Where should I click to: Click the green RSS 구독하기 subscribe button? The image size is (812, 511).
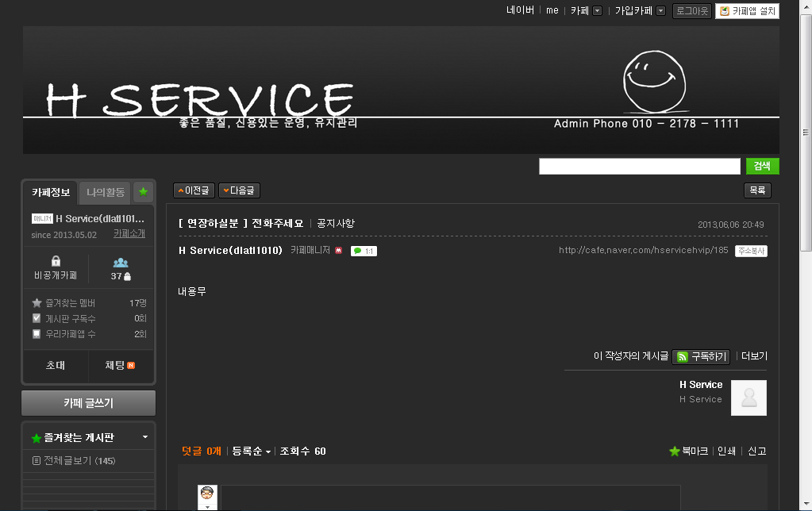[701, 357]
